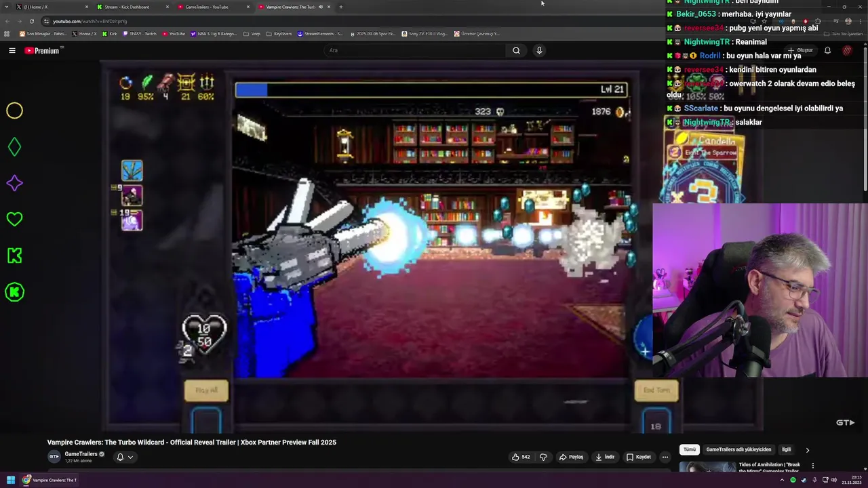The image size is (868, 488).
Task: Close the Vampire Crawlers browser tab
Action: pyautogui.click(x=329, y=7)
